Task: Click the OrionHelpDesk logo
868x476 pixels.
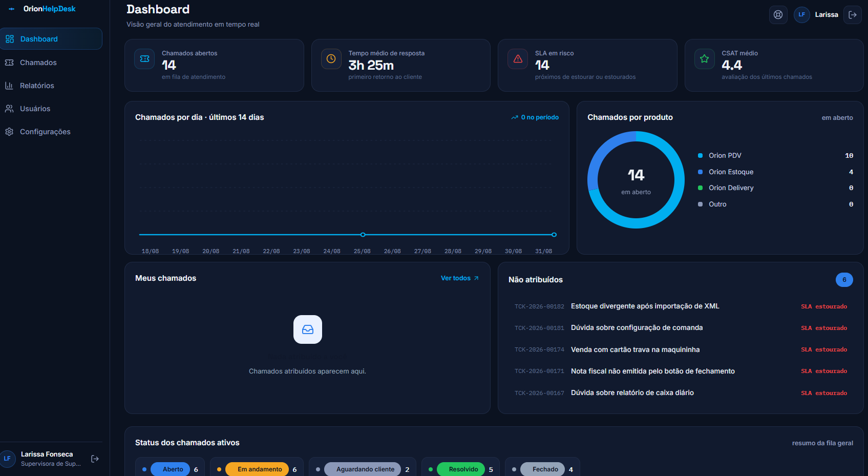Action: (42, 9)
